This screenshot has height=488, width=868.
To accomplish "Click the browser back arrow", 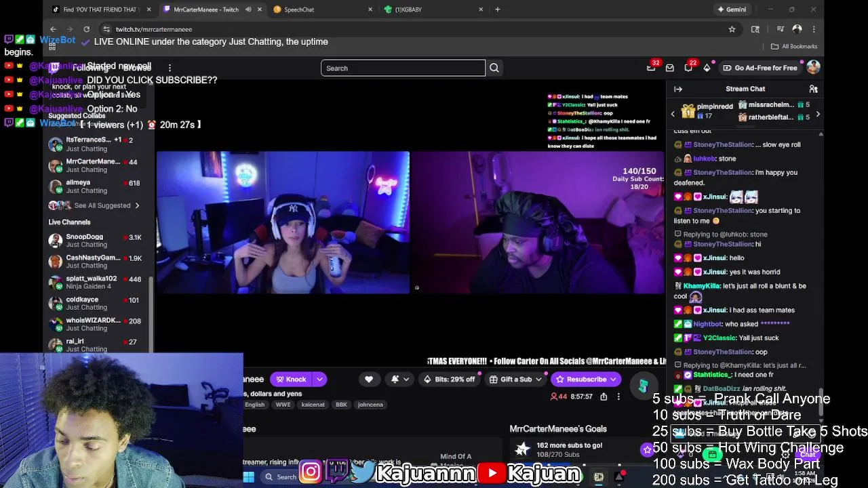I will (x=53, y=29).
